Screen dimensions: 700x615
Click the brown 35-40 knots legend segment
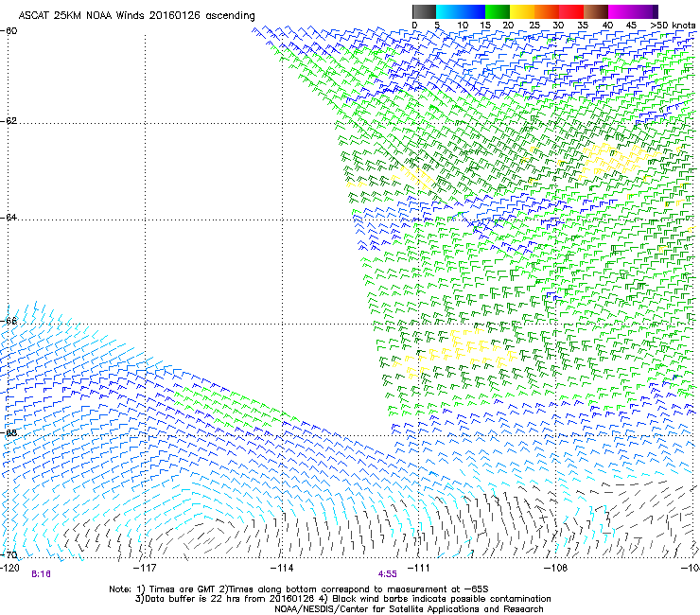(x=596, y=11)
